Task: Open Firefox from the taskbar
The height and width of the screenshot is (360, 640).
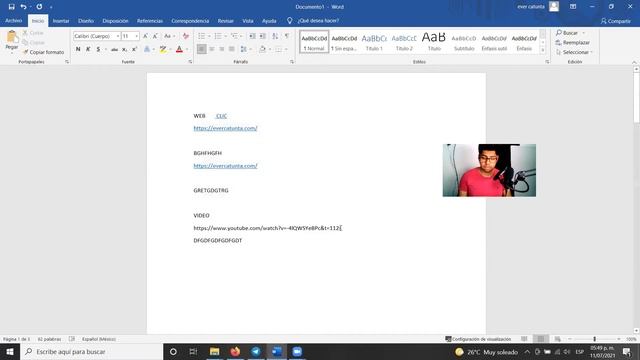Action: point(235,351)
